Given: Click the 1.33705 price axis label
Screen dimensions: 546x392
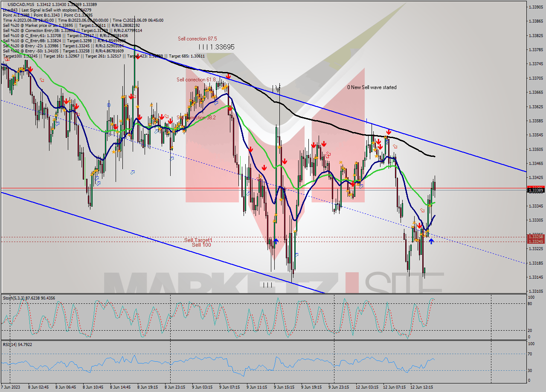Looking at the screenshot, I should point(536,78).
